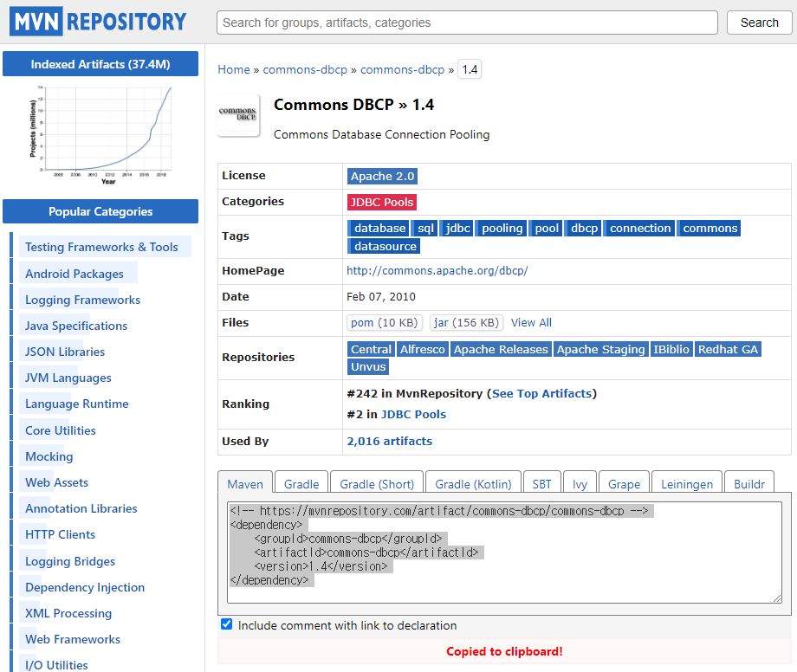Browse Java Specifications category

point(76,326)
